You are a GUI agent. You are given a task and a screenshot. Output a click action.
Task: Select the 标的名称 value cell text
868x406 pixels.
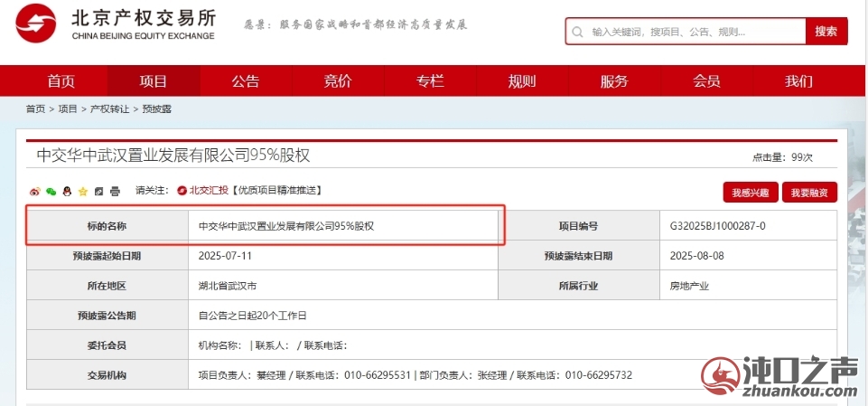(286, 226)
